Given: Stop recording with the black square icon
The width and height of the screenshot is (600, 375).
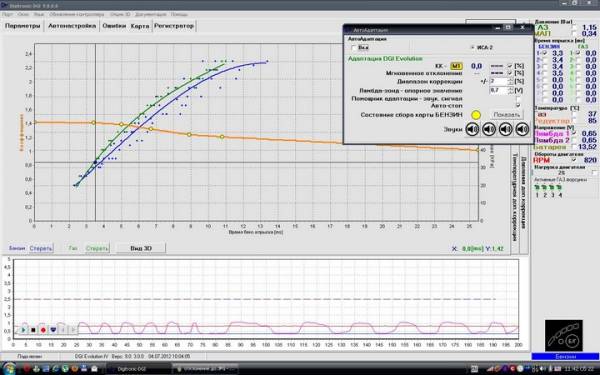Looking at the screenshot, I should pyautogui.click(x=33, y=330).
